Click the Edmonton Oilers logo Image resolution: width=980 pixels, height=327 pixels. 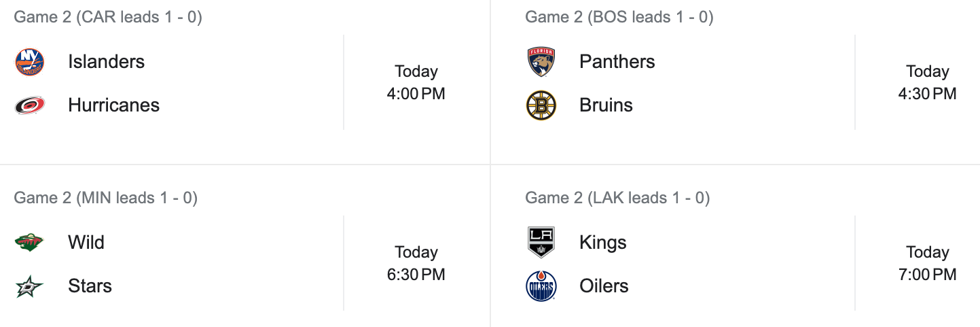541,286
